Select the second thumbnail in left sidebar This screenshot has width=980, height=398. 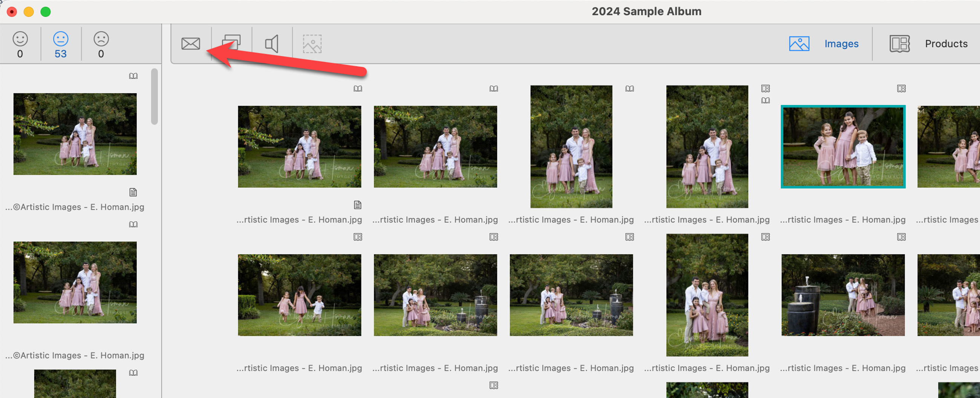click(75, 282)
